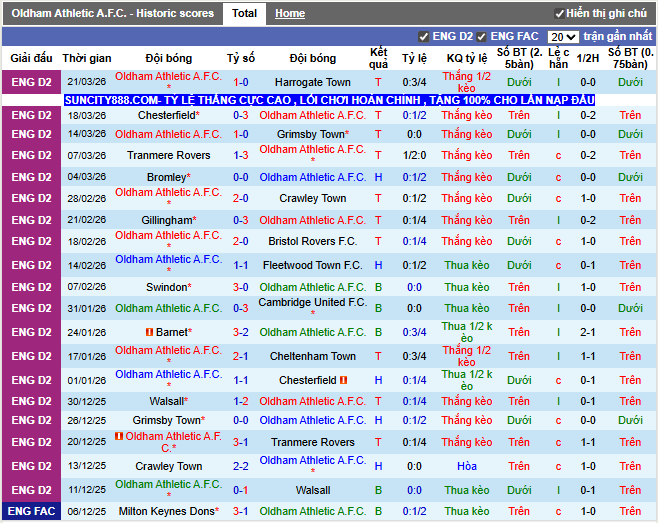Screen dimensions: 658x523
Task: Click the 3-2 score of Barnet match
Action: point(241,332)
